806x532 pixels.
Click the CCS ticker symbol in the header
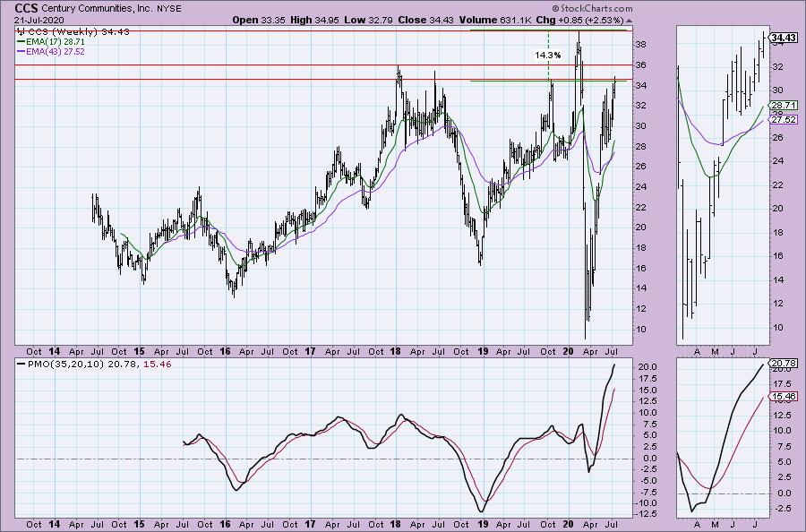[x=27, y=8]
